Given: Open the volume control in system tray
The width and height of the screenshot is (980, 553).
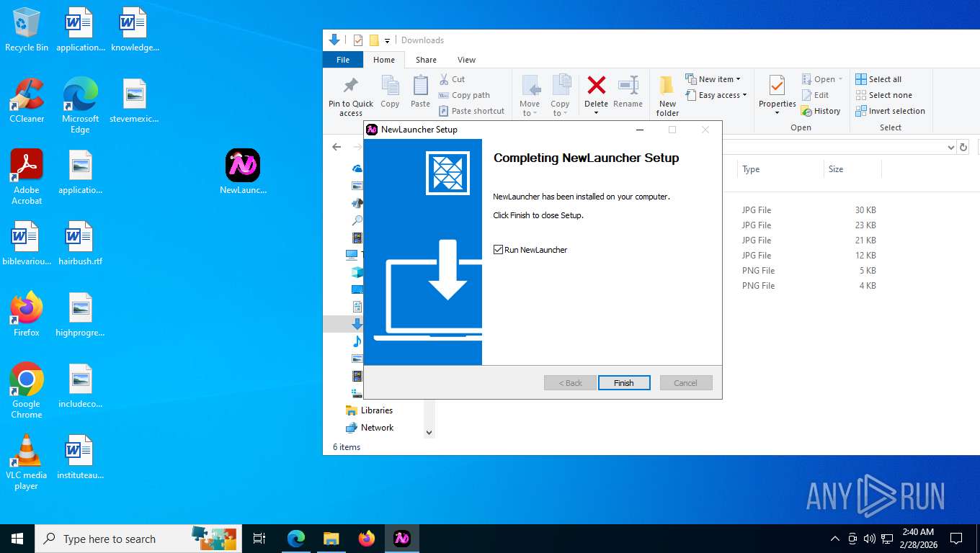Looking at the screenshot, I should [x=869, y=539].
